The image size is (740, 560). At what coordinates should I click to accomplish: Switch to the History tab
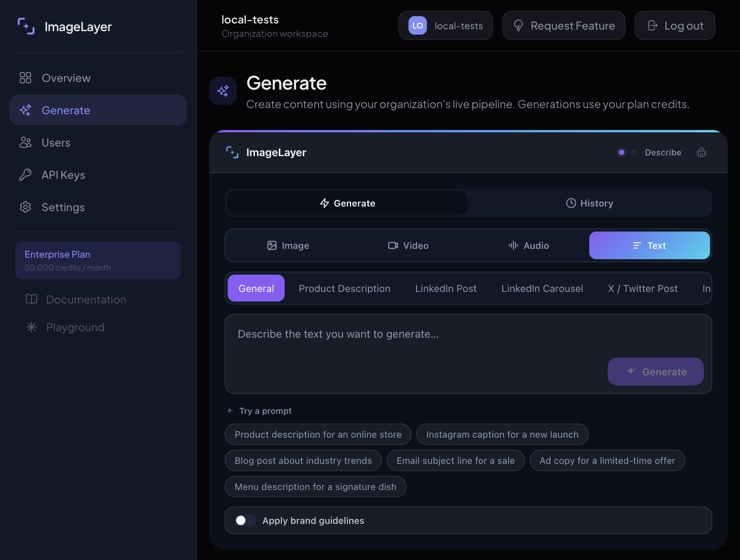pos(590,203)
